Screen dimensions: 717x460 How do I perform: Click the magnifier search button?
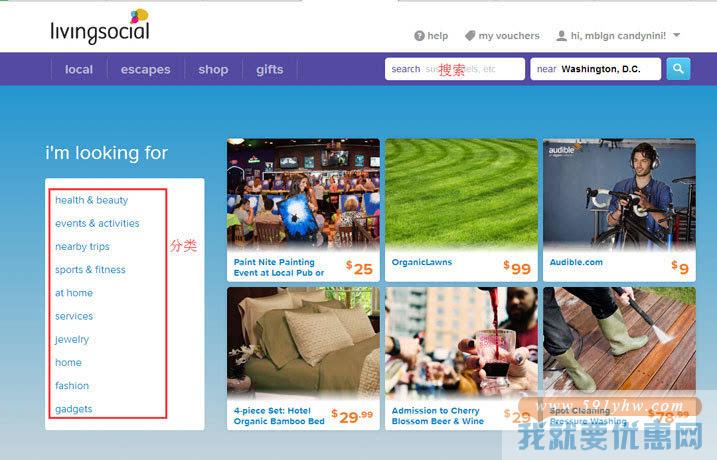coord(678,69)
